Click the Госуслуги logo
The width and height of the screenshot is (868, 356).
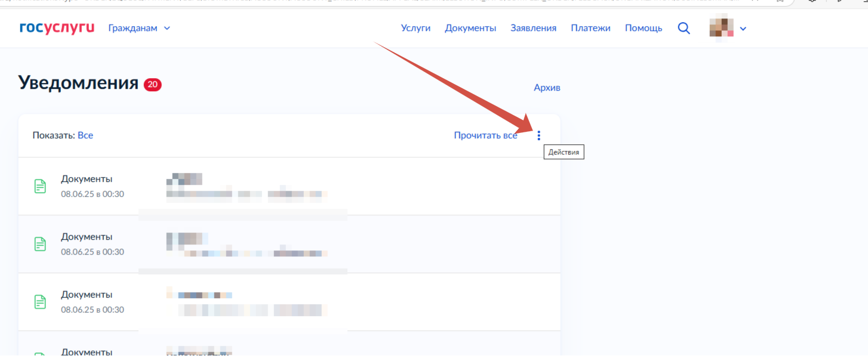pyautogui.click(x=57, y=28)
